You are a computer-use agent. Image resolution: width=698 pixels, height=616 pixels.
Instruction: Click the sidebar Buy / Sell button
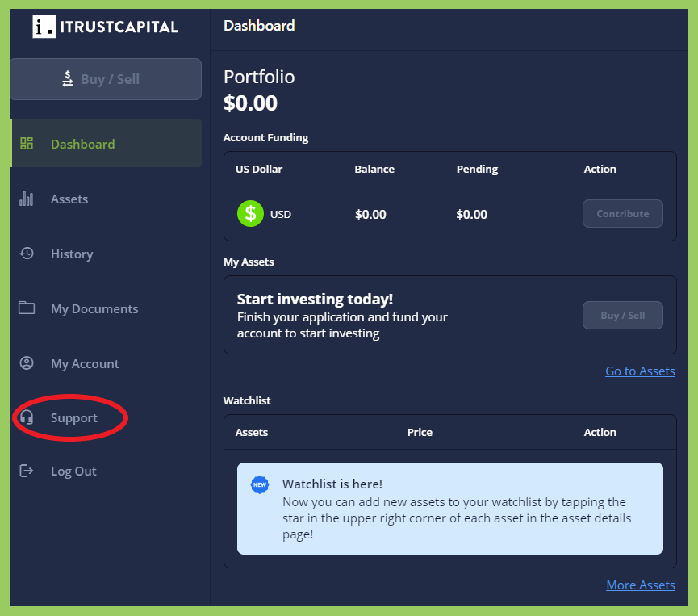click(106, 79)
